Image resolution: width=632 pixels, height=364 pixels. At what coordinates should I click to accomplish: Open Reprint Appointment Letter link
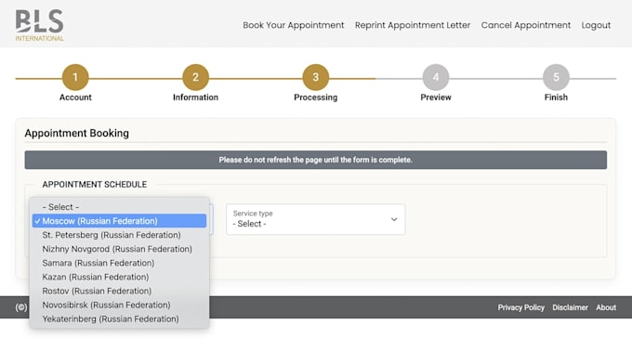413,25
